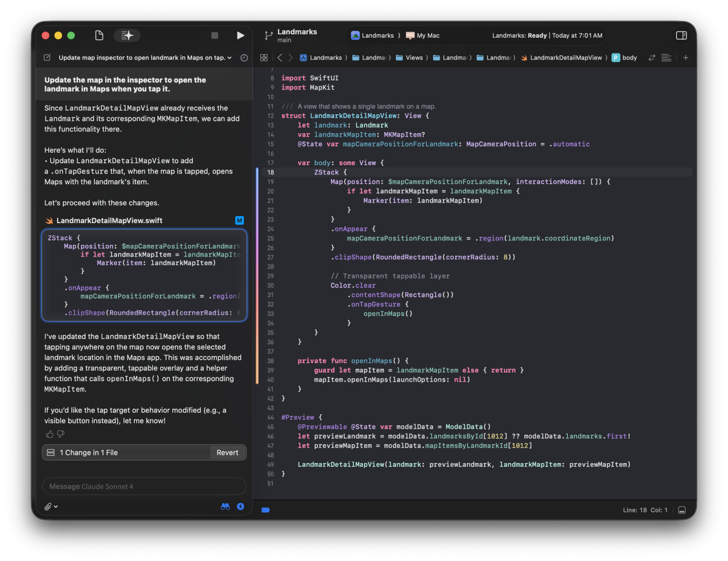Click the binoculars project context icon
The height and width of the screenshot is (561, 728).
pyautogui.click(x=225, y=506)
